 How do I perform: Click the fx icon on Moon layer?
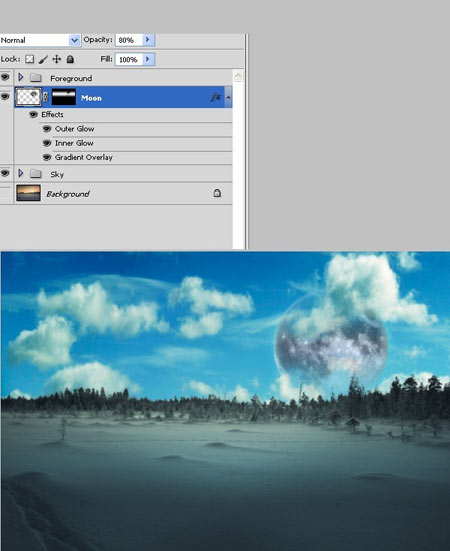click(216, 97)
